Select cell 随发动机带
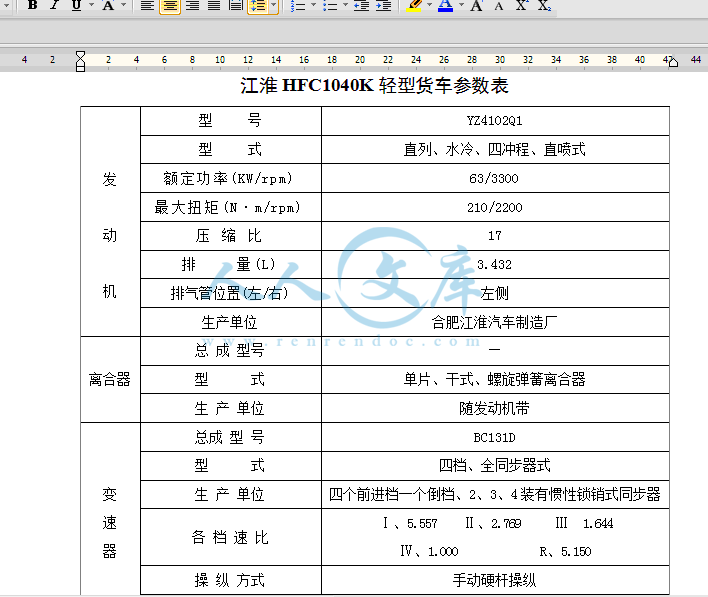 pyautogui.click(x=495, y=408)
